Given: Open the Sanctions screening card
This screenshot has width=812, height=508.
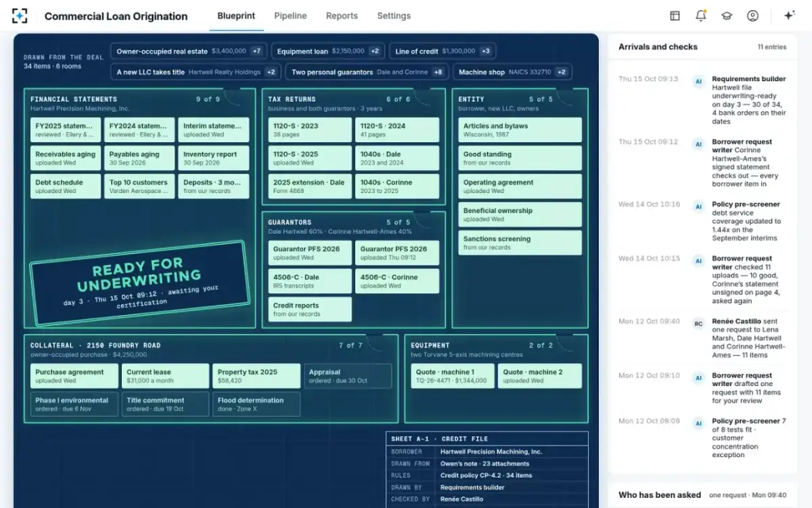Looking at the screenshot, I should click(520, 242).
